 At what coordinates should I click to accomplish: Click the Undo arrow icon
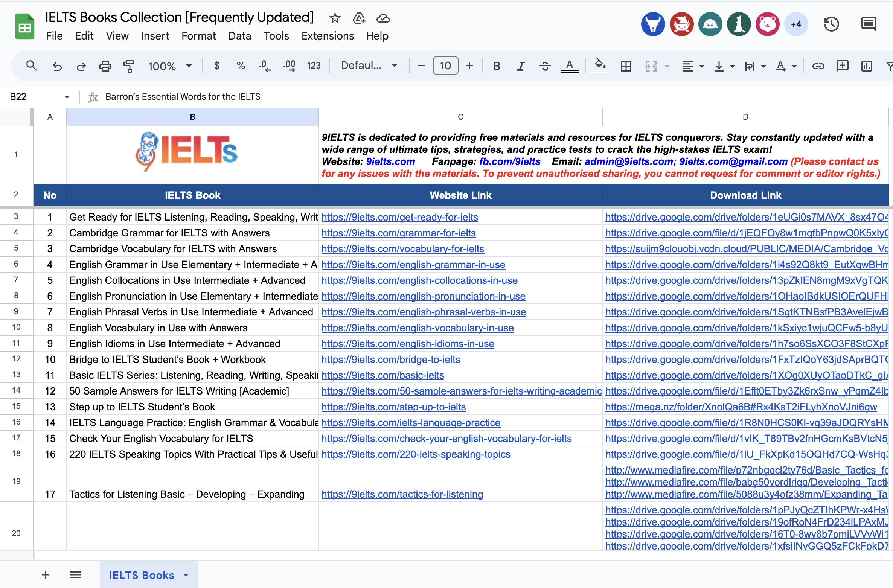pyautogui.click(x=57, y=66)
